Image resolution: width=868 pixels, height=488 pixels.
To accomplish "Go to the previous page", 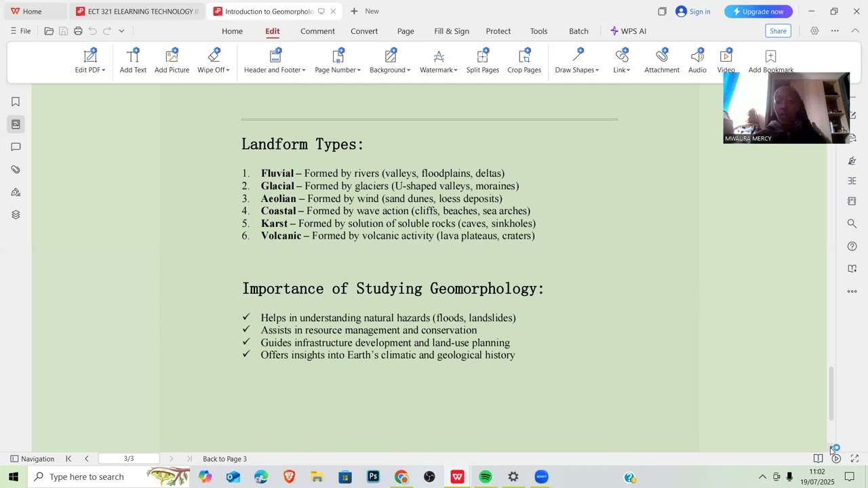I will pos(86,459).
